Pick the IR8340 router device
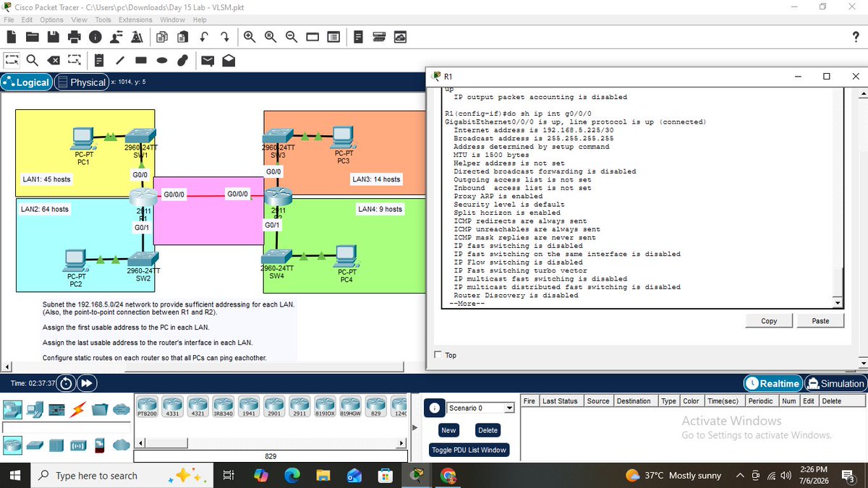 (x=224, y=406)
